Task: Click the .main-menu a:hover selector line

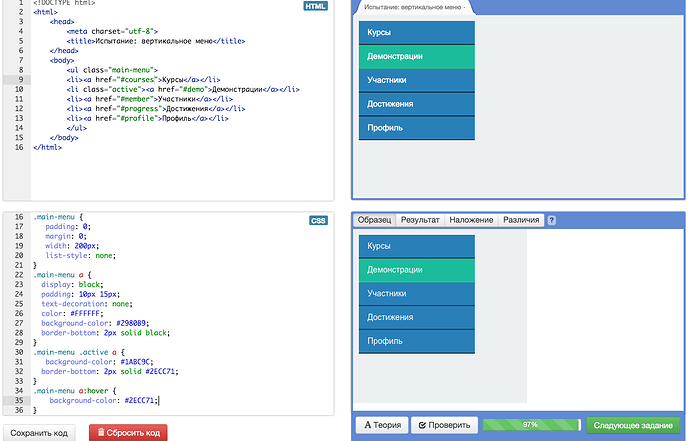Action: [75, 391]
